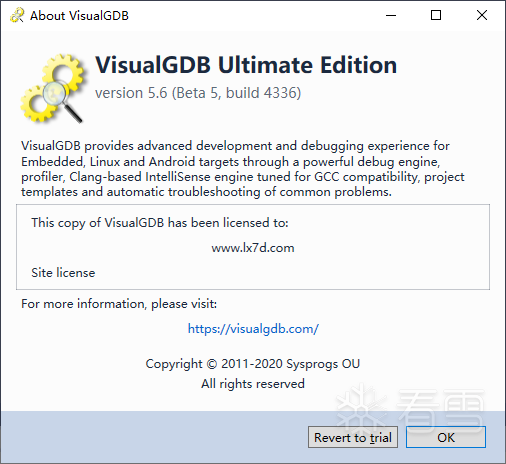This screenshot has width=506, height=464.
Task: Click the VisualGDB gears logo image
Action: pyautogui.click(x=52, y=88)
